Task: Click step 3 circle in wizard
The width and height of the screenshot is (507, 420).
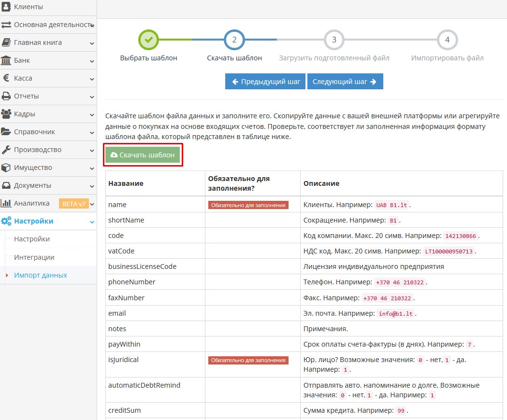Action: 334,40
